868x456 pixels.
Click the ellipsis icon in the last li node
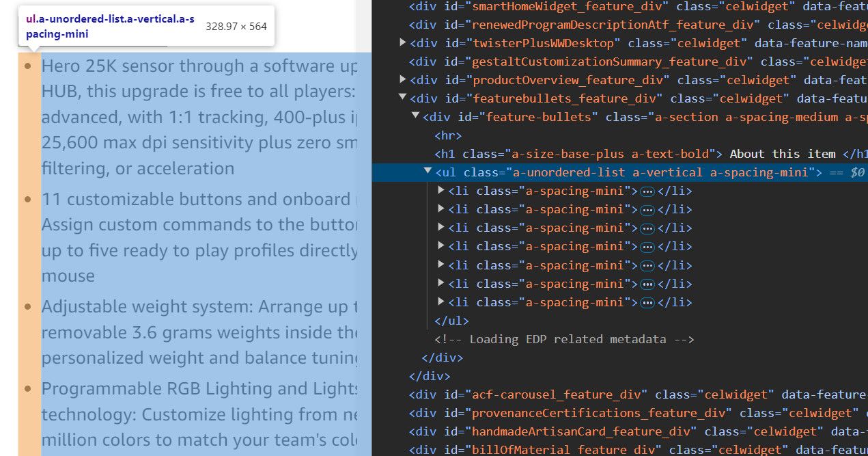click(x=648, y=302)
